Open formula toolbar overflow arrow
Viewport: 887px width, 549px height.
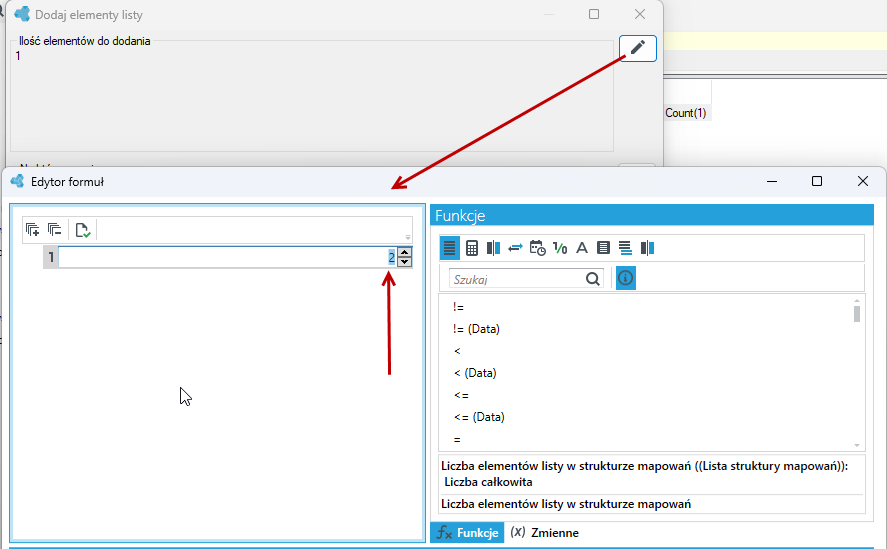(x=408, y=238)
